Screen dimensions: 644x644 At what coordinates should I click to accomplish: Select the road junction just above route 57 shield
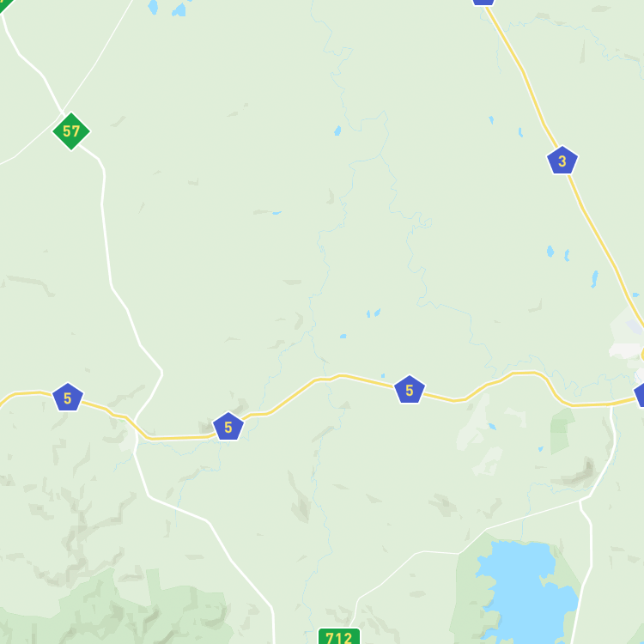[x=62, y=112]
